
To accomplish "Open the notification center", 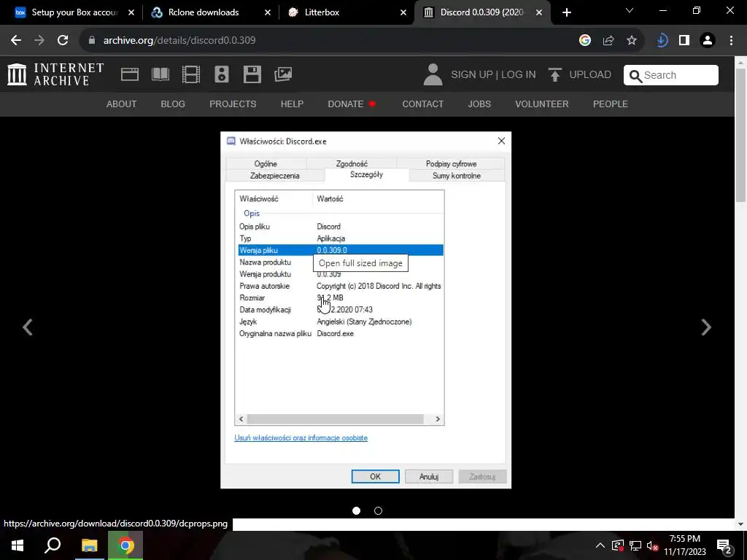I will click(x=724, y=545).
